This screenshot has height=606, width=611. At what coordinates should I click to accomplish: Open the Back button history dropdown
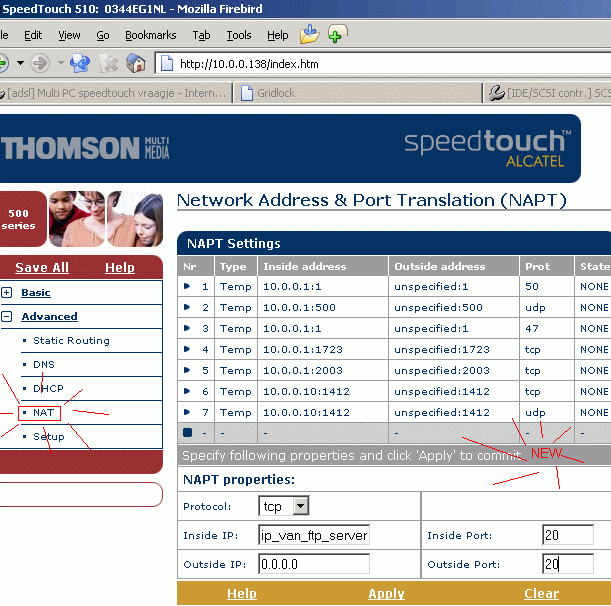20,63
